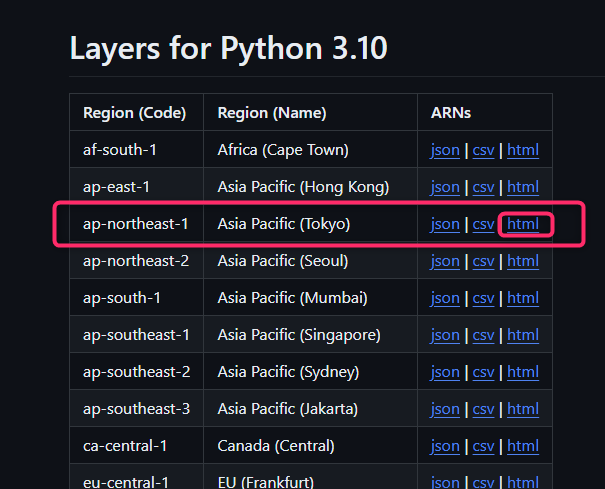Open json link for ap-northeast-2 Seoul
The height and width of the screenshot is (489, 605).
tap(445, 261)
